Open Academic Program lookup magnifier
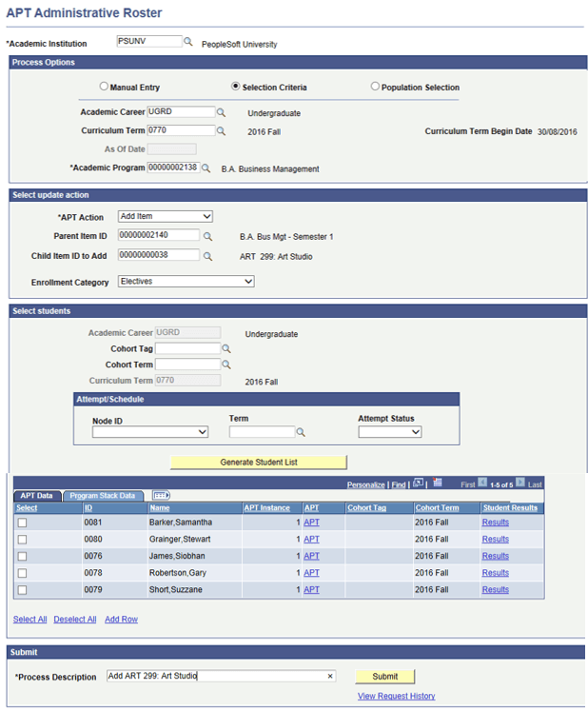Screen dimensions: 588x710 pos(206,168)
